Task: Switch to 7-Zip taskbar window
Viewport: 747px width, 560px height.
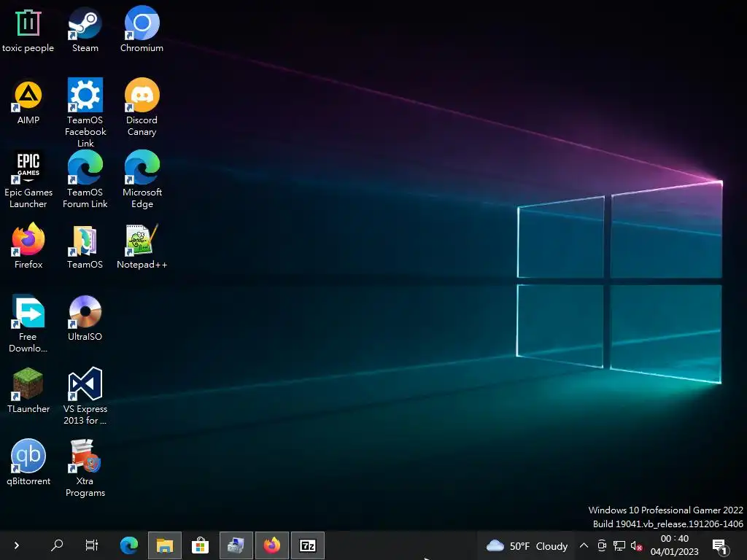Action: pyautogui.click(x=308, y=545)
